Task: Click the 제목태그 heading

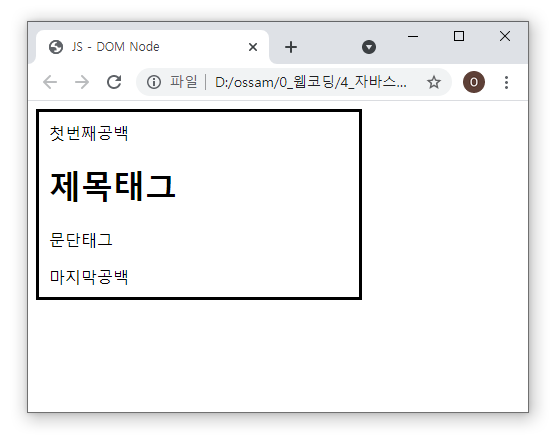Action: coord(112,186)
